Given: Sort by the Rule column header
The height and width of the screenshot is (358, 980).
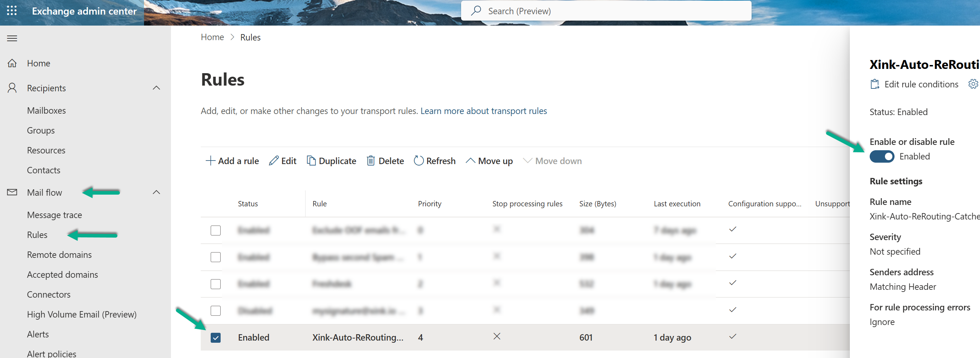Looking at the screenshot, I should pos(320,204).
